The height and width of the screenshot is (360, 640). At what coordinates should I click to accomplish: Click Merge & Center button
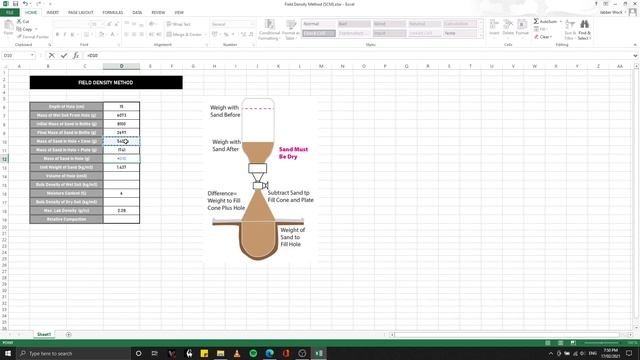point(183,34)
